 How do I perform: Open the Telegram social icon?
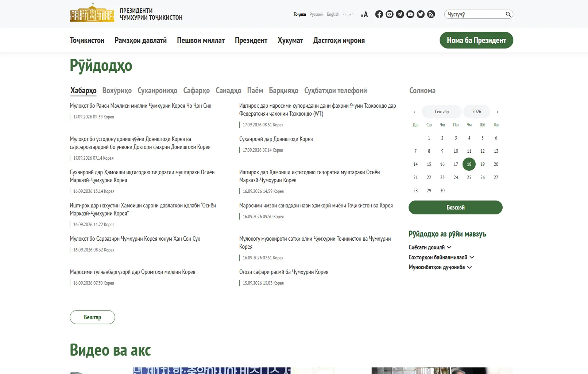pyautogui.click(x=400, y=14)
